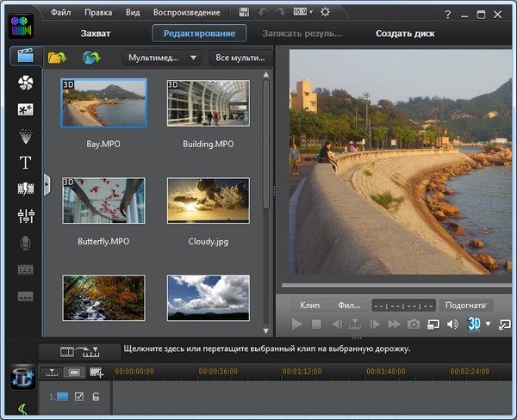Take a snapshot with the camera icon
The width and height of the screenshot is (517, 420).
click(x=414, y=324)
